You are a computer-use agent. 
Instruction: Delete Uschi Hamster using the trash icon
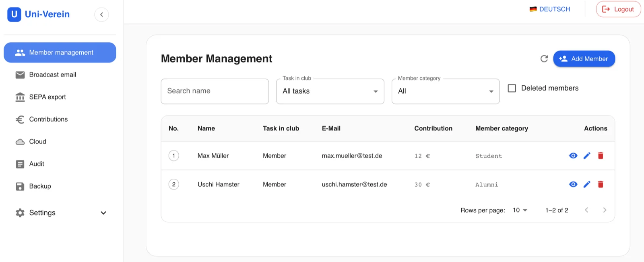[601, 184]
